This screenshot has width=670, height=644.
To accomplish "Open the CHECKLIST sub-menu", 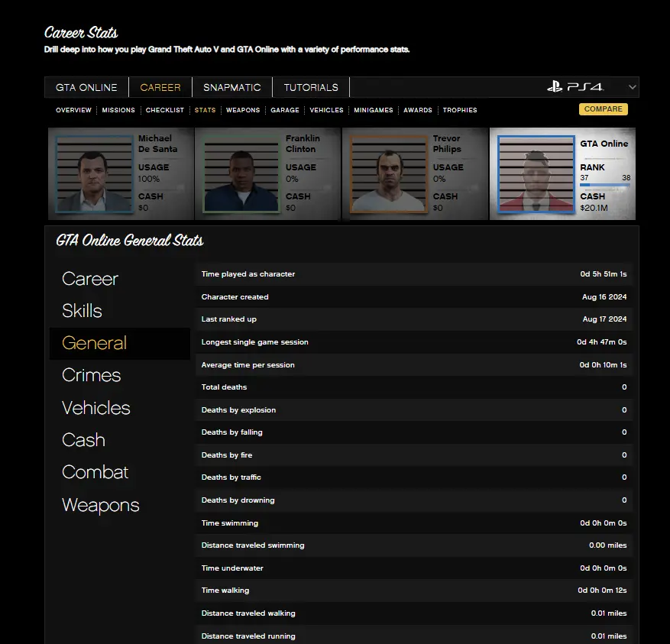I will click(164, 110).
